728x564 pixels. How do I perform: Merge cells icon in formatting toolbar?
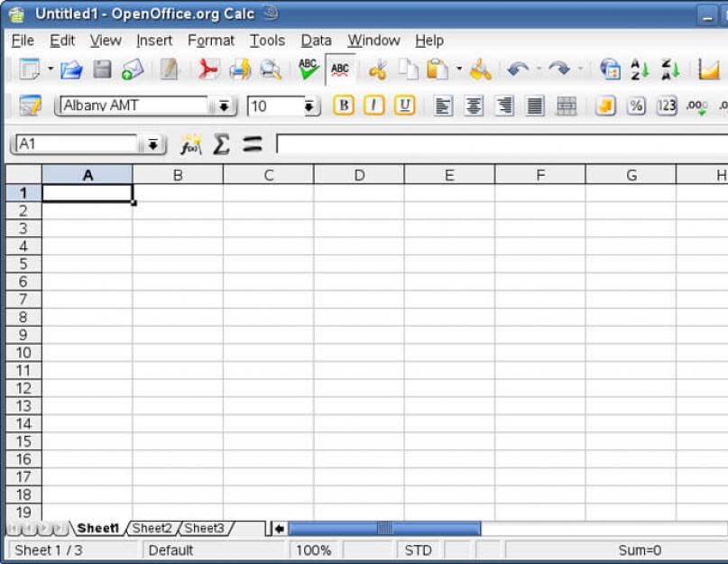click(566, 106)
